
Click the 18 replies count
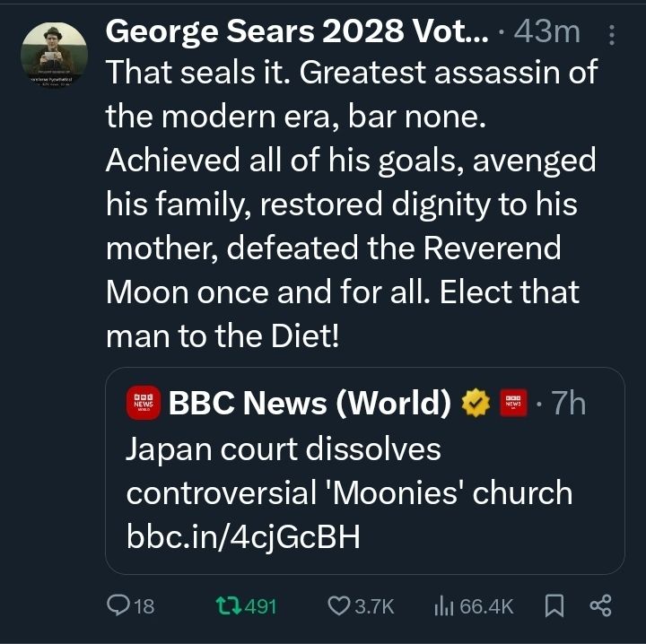point(144,606)
